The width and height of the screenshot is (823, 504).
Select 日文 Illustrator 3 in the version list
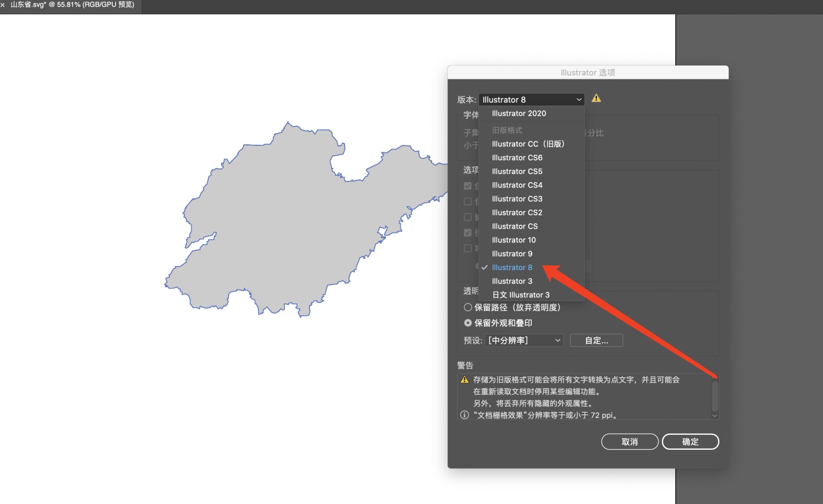coord(520,295)
